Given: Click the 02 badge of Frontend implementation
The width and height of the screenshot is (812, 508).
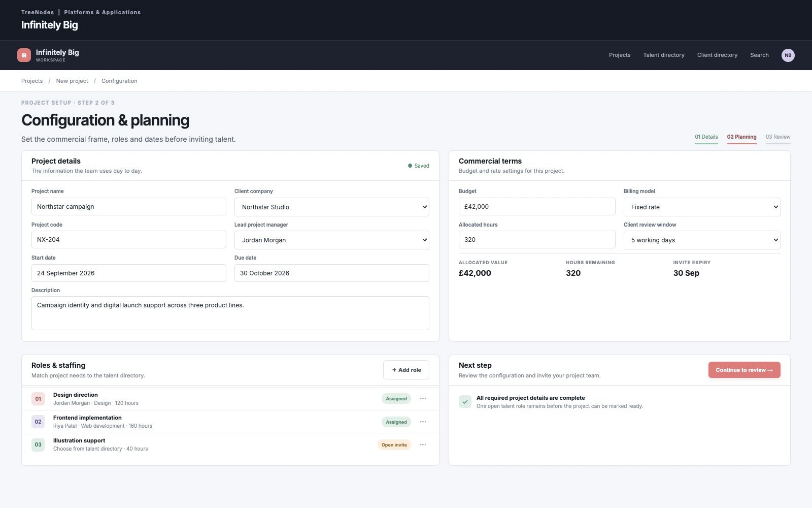Looking at the screenshot, I should (38, 422).
